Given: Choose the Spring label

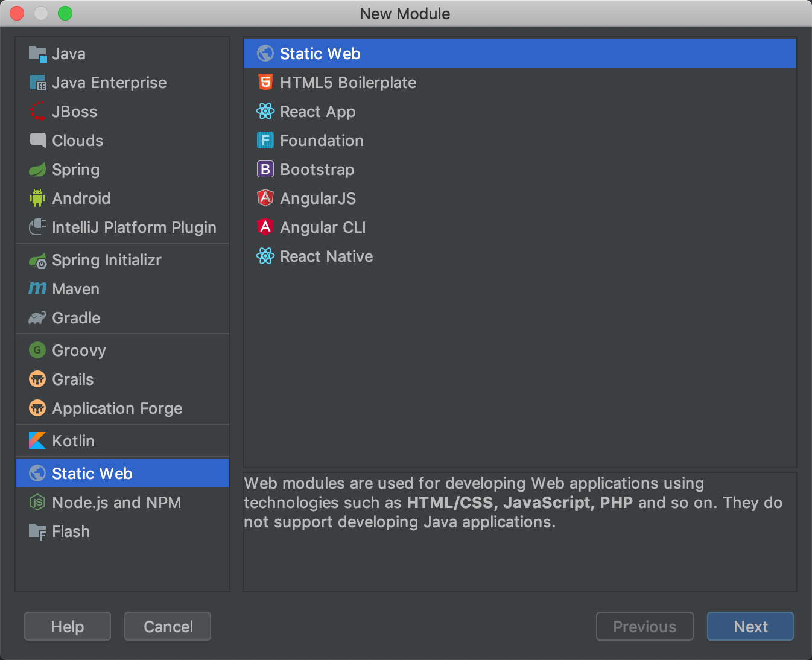Looking at the screenshot, I should click(x=76, y=170).
